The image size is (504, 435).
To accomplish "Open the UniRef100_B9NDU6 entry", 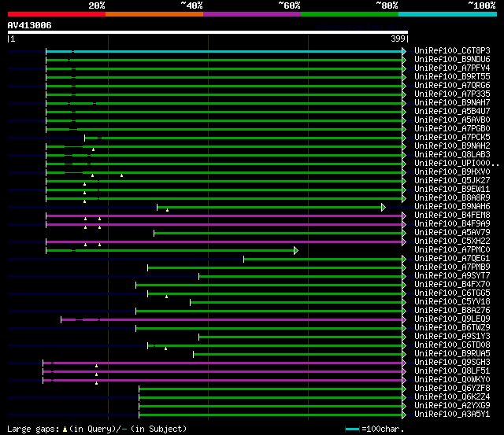I will [x=452, y=60].
